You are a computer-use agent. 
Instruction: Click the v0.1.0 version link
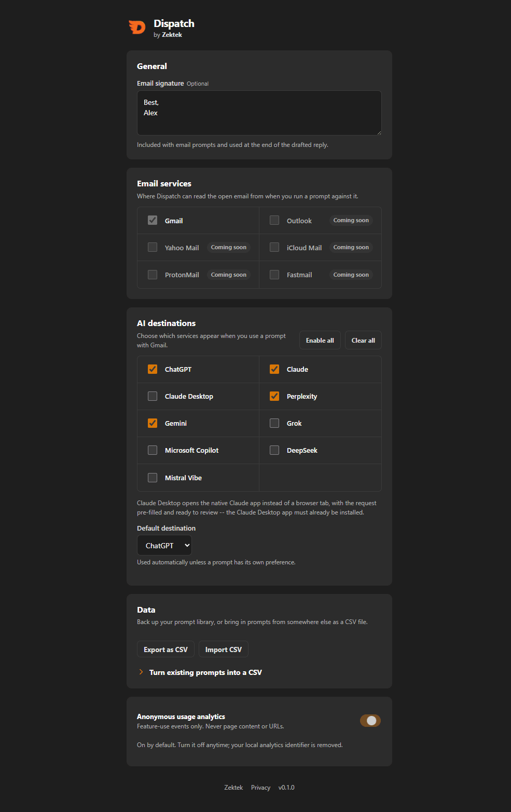pyautogui.click(x=286, y=788)
